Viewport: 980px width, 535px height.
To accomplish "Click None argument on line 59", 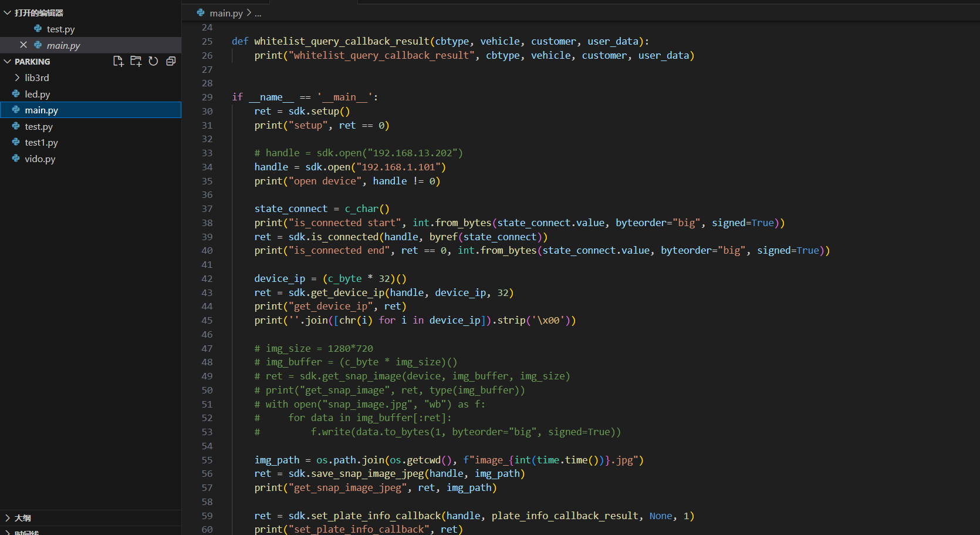I will pyautogui.click(x=661, y=516).
